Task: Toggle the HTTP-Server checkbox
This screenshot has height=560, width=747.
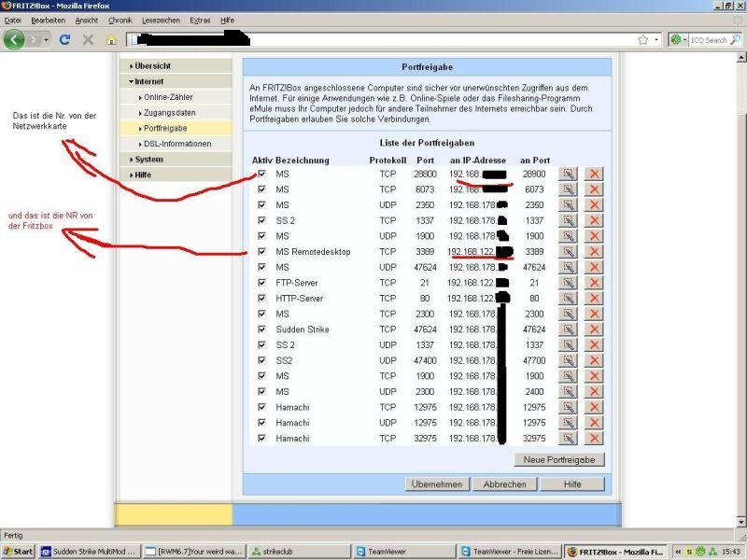Action: point(261,298)
